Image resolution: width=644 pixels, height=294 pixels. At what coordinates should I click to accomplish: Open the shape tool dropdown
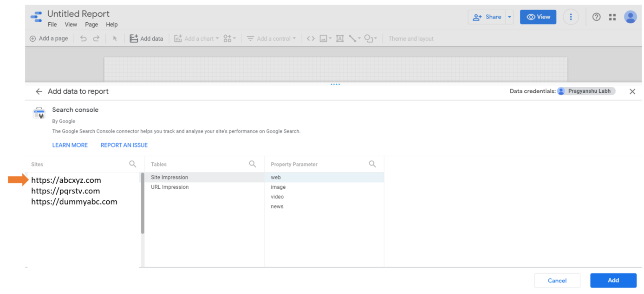pyautogui.click(x=371, y=38)
